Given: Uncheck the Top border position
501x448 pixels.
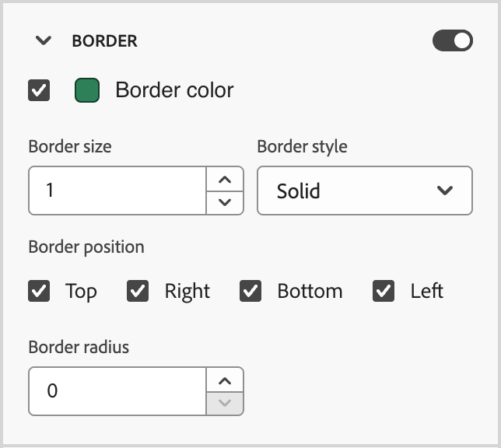Looking at the screenshot, I should [x=39, y=292].
